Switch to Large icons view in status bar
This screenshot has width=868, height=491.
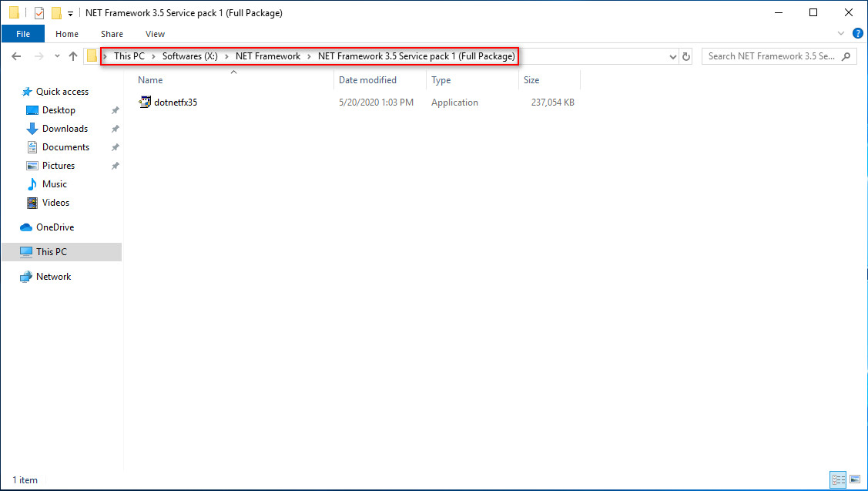tap(855, 479)
